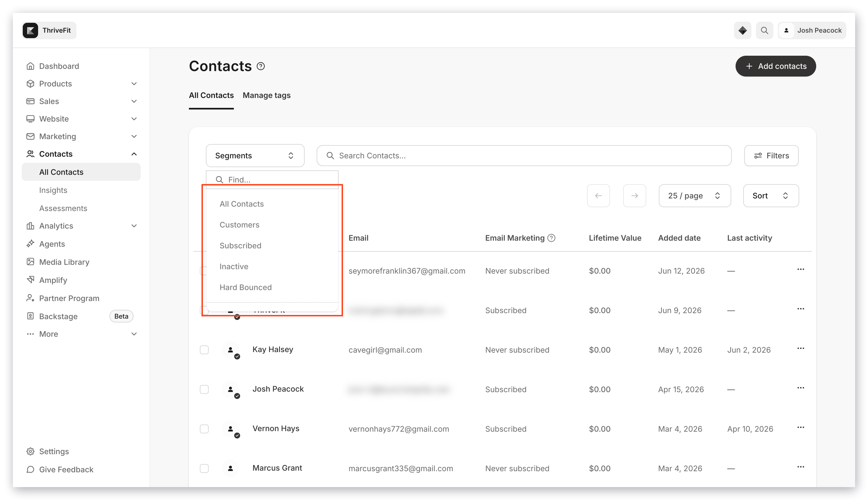868x500 pixels.
Task: Click Marcus Grant avatar icon
Action: point(231,468)
